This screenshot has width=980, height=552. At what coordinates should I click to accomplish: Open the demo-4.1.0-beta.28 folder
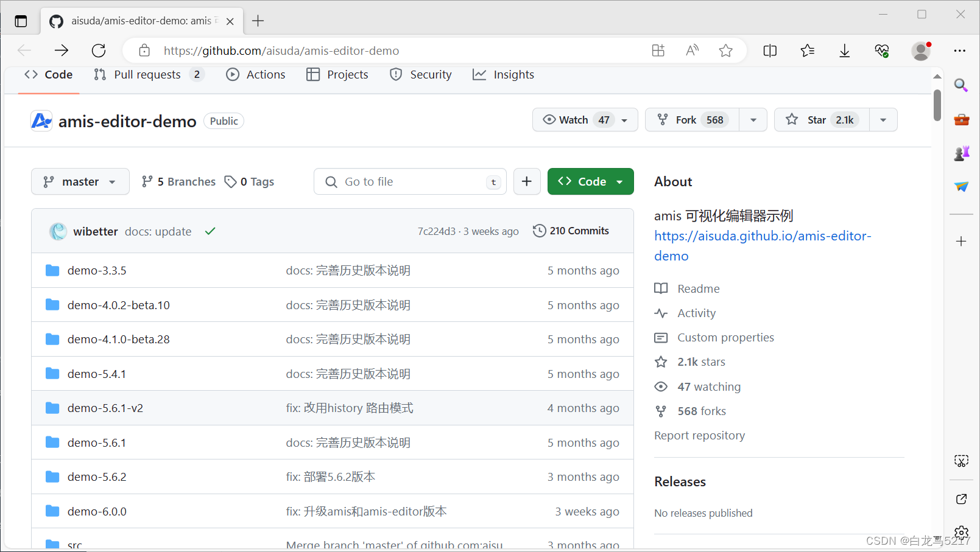point(119,339)
